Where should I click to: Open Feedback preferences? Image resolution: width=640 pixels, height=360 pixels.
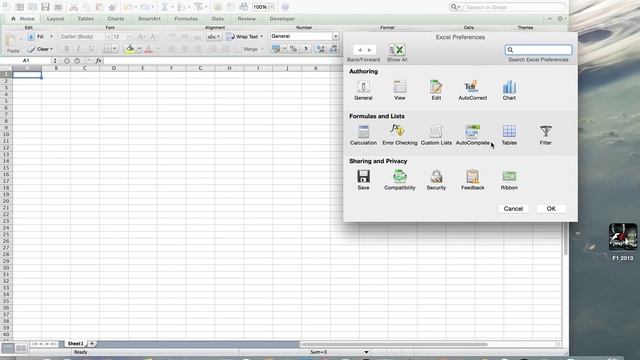click(x=472, y=180)
